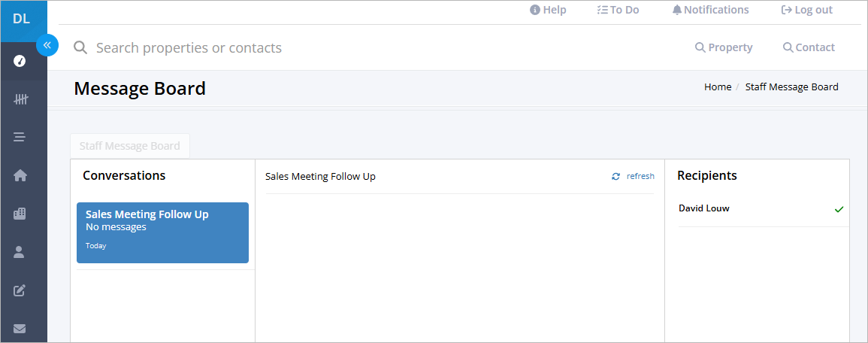Click the Conversations panel heading
This screenshot has width=868, height=343.
click(x=124, y=176)
